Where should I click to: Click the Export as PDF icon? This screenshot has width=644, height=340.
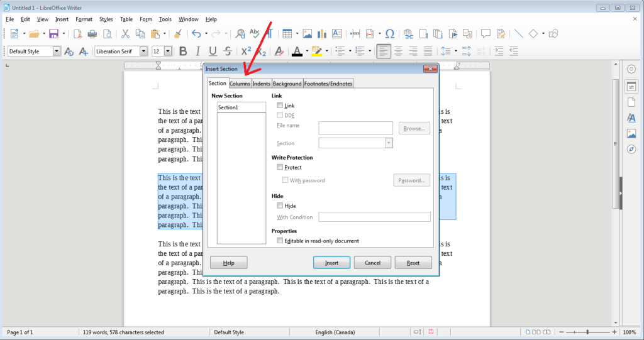pos(77,34)
